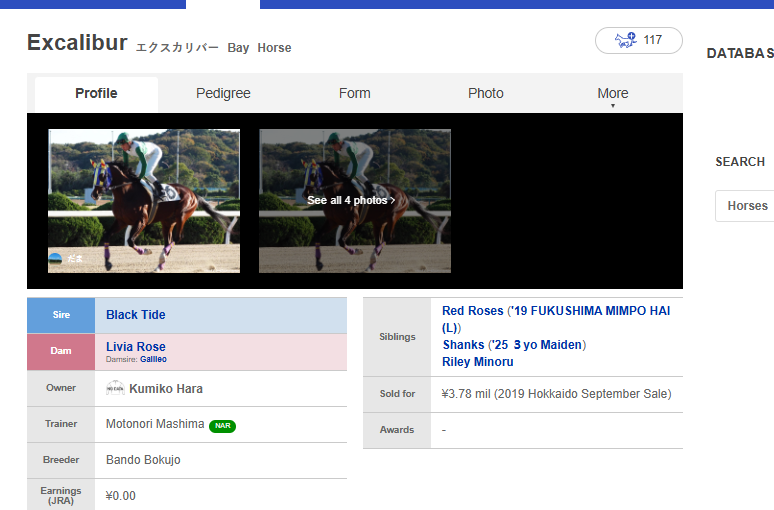Go to the Photo tab
Screen dimensions: 774x510
(486, 93)
